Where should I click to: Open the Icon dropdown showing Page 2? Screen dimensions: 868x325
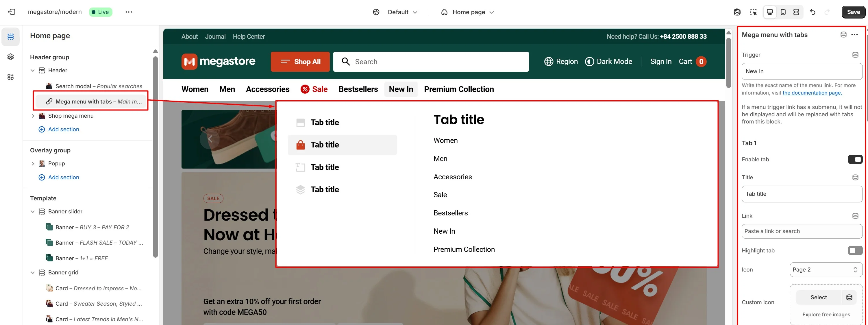tap(826, 269)
